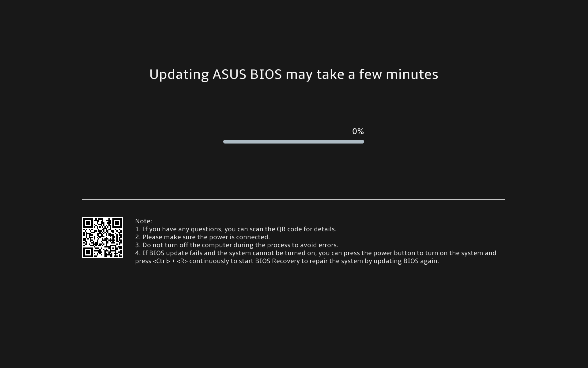Viewport: 588px width, 368px height.
Task: Click note 3 about not turning off computer
Action: [237, 245]
